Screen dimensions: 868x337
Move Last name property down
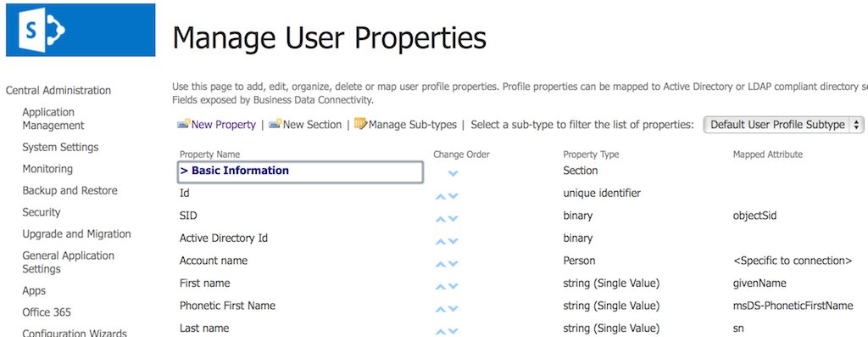[x=453, y=331]
